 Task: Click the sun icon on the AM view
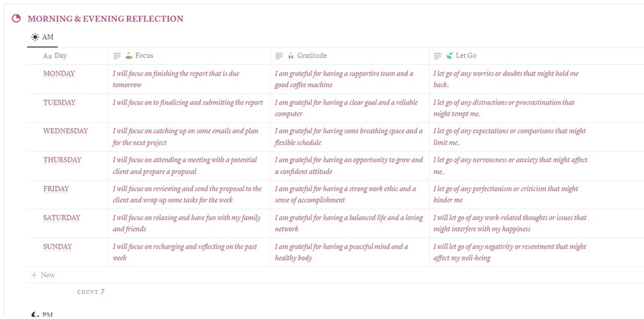(35, 38)
